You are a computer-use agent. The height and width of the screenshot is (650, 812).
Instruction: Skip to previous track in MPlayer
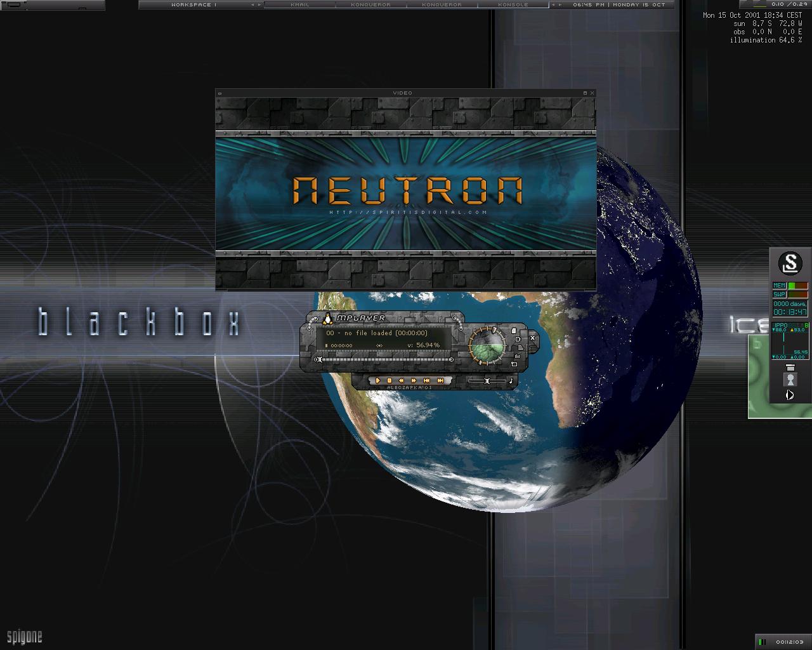(427, 381)
